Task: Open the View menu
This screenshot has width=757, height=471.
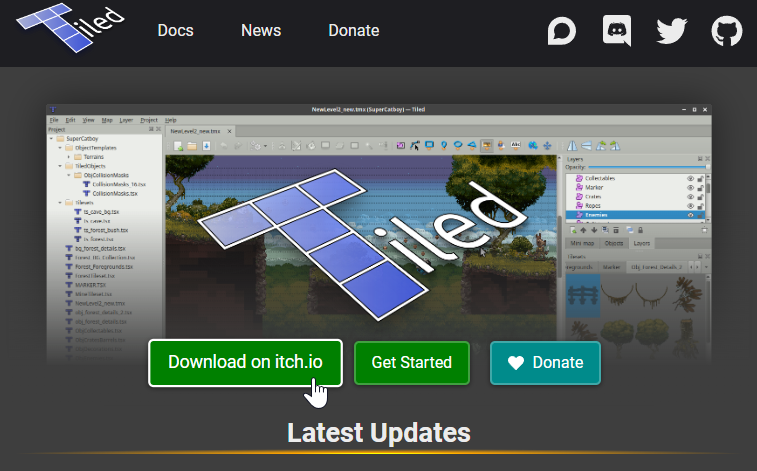Action: 88,120
